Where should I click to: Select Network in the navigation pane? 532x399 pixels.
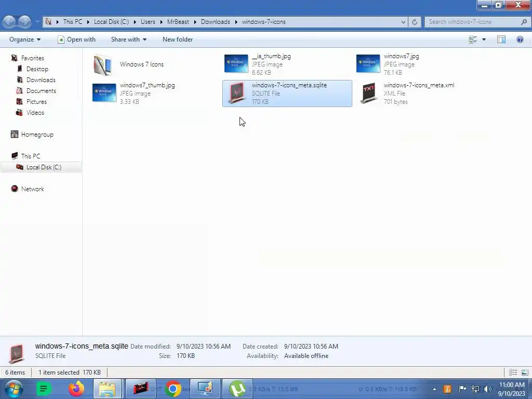click(x=32, y=189)
